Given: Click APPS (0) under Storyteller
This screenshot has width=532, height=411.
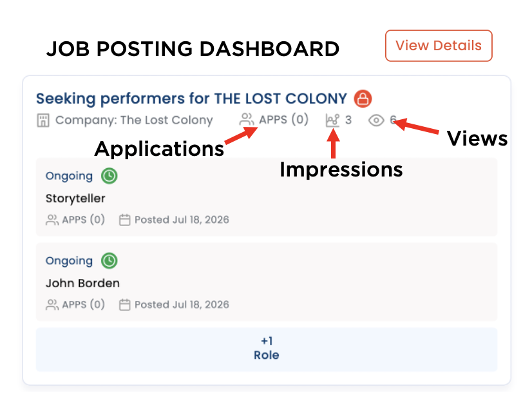Looking at the screenshot, I should click(83, 220).
